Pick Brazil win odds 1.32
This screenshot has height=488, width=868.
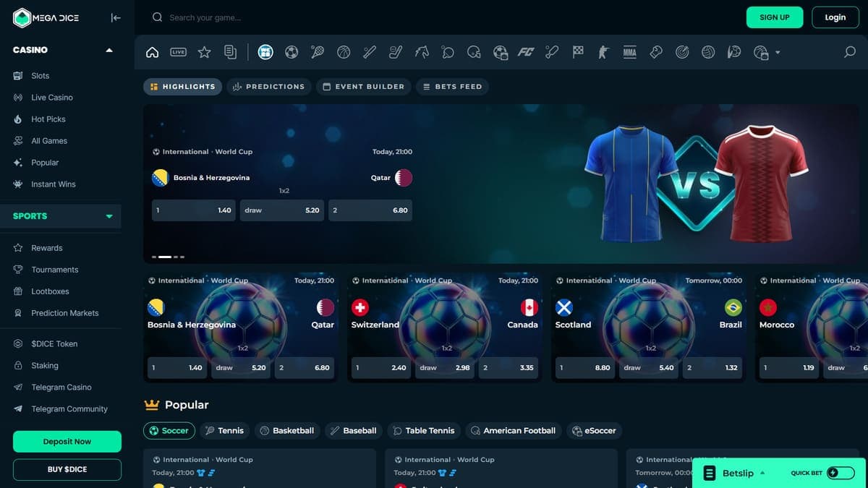(712, 367)
